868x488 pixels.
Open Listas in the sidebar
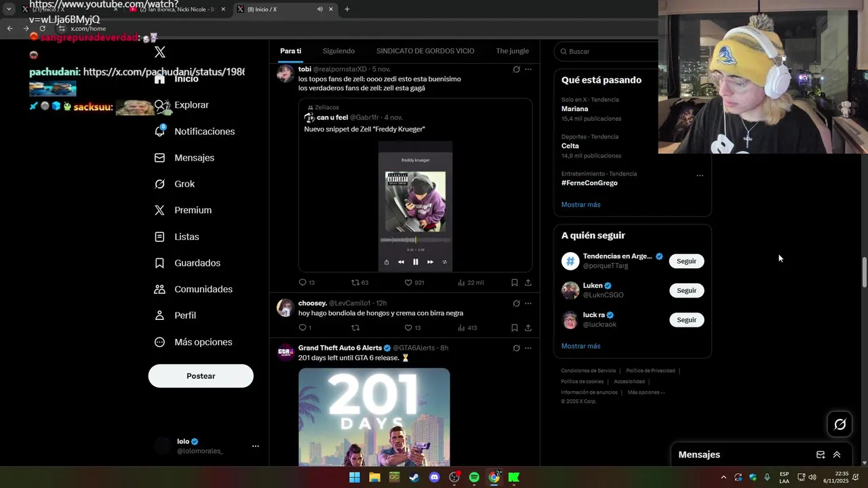click(x=177, y=237)
